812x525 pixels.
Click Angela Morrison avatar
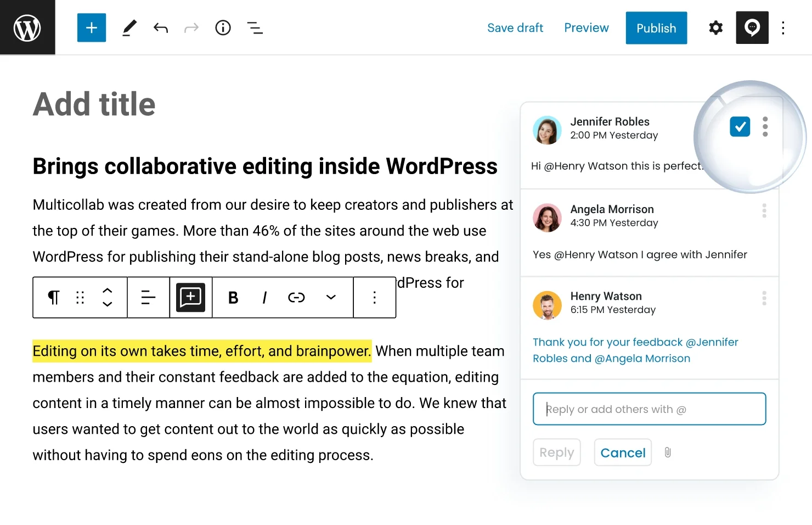pos(547,217)
